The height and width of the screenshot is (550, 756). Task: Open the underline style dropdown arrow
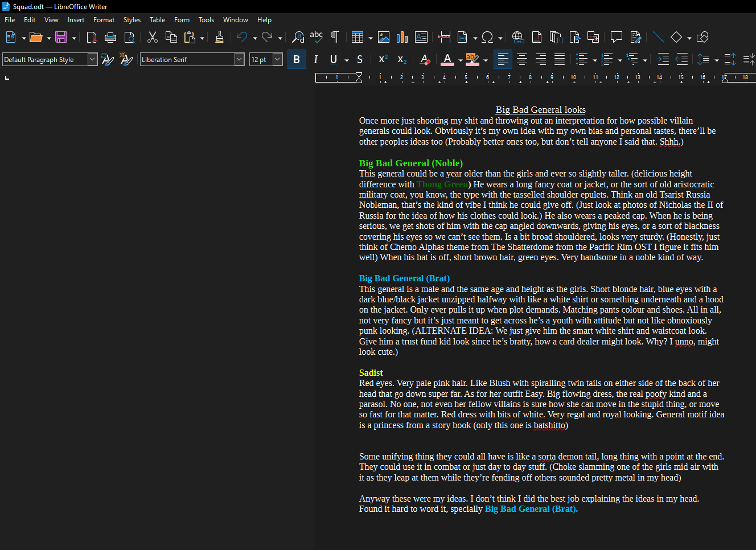pos(347,60)
